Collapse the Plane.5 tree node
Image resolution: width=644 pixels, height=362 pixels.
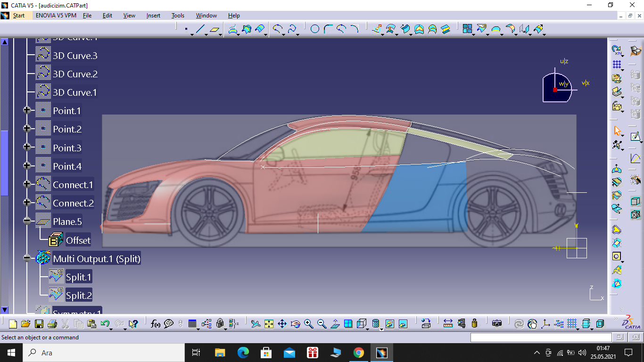[27, 221]
